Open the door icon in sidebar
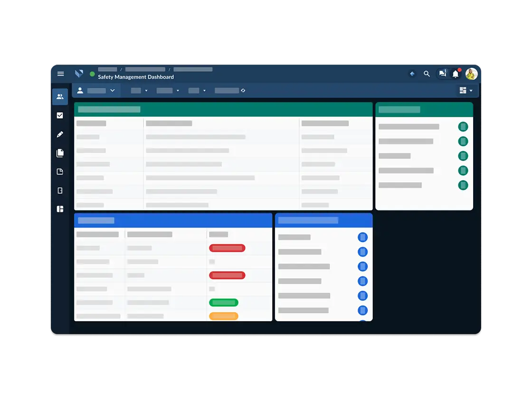The height and width of the screenshot is (399, 532). [60, 190]
